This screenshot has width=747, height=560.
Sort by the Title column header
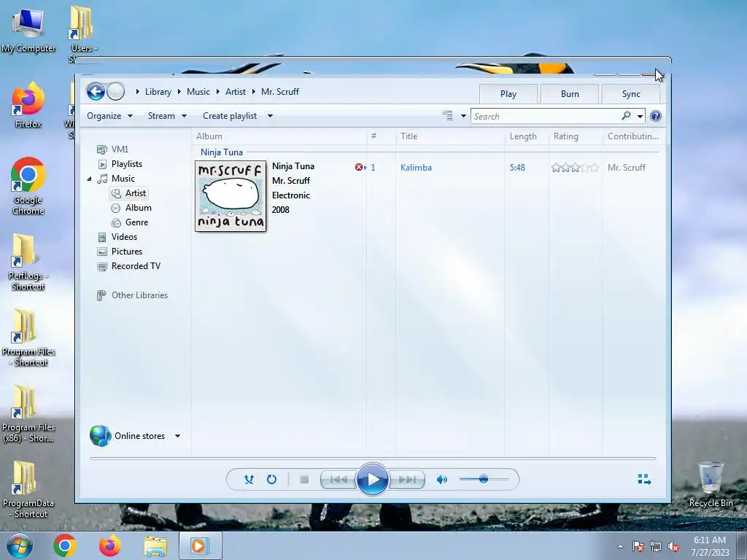450,136
